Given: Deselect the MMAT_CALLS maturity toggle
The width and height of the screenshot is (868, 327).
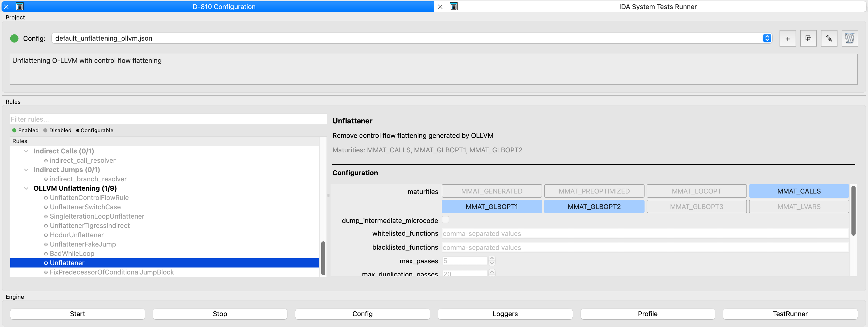Looking at the screenshot, I should [799, 191].
